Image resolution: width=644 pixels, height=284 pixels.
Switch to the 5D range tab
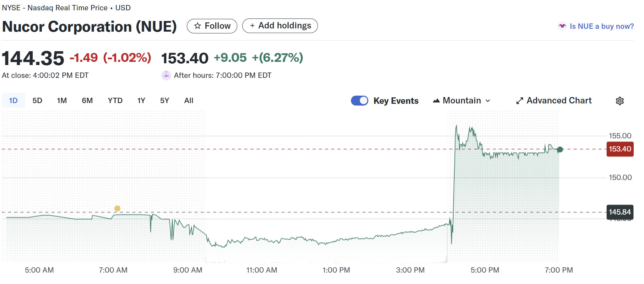[37, 101]
